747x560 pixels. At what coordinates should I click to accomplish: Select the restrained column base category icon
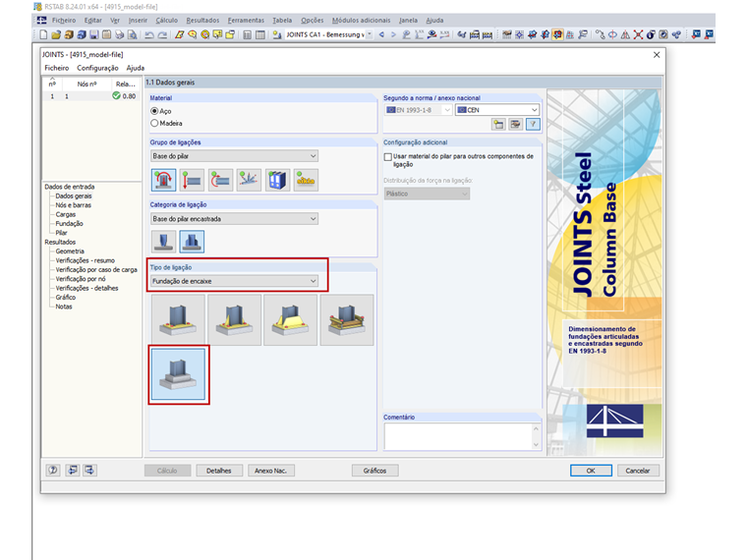(x=192, y=241)
